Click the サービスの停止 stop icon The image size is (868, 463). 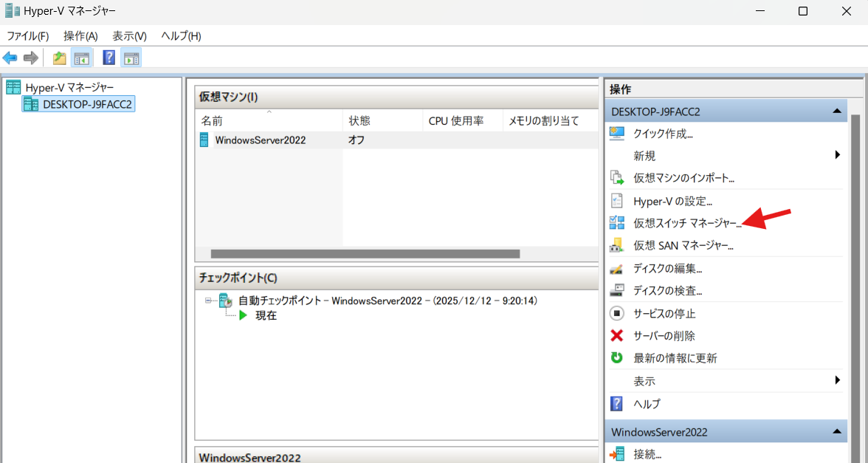pos(617,313)
